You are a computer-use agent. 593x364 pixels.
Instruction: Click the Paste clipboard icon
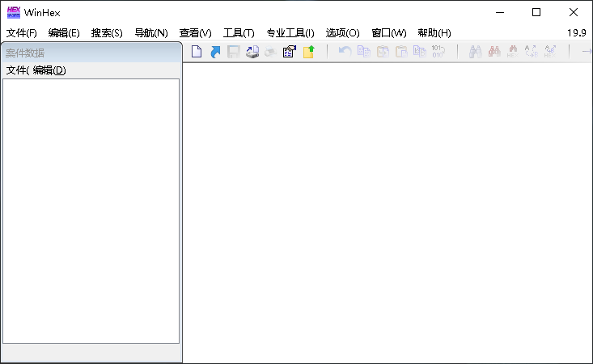tap(401, 52)
